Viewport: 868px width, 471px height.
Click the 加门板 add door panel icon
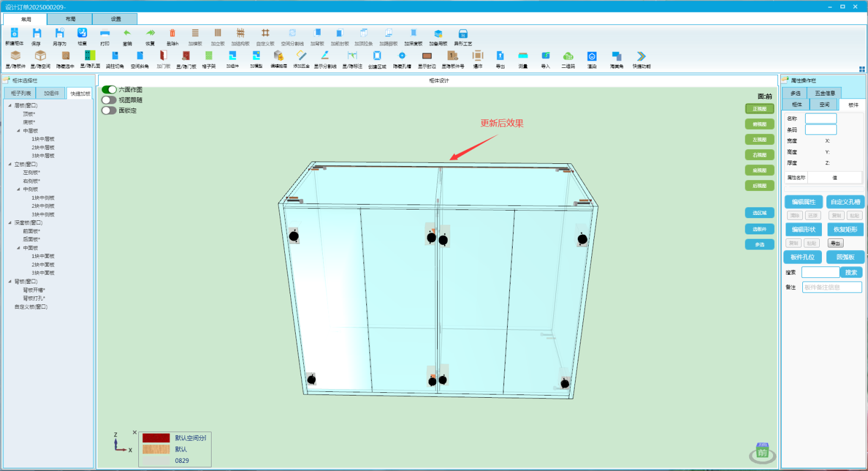[163, 56]
